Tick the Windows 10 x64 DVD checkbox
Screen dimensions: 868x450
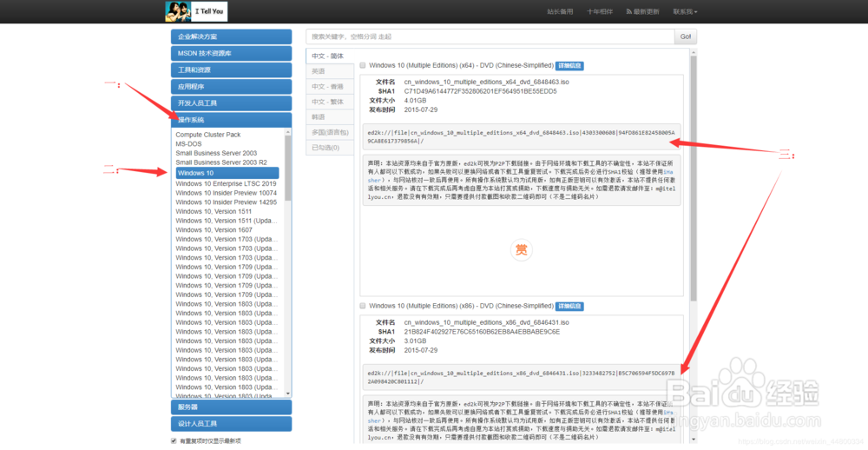tap(363, 65)
